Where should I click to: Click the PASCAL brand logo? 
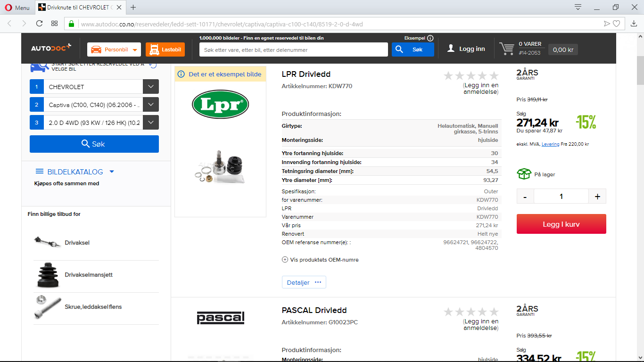coord(221,318)
